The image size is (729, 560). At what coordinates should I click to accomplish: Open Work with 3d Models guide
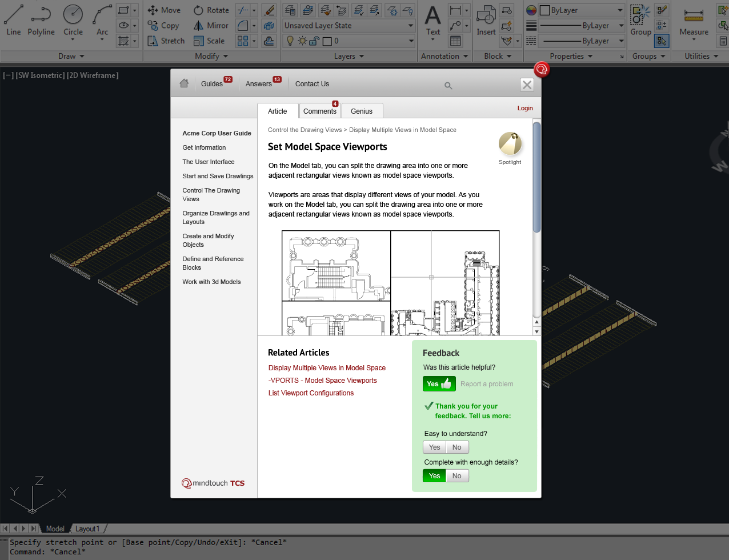point(211,282)
